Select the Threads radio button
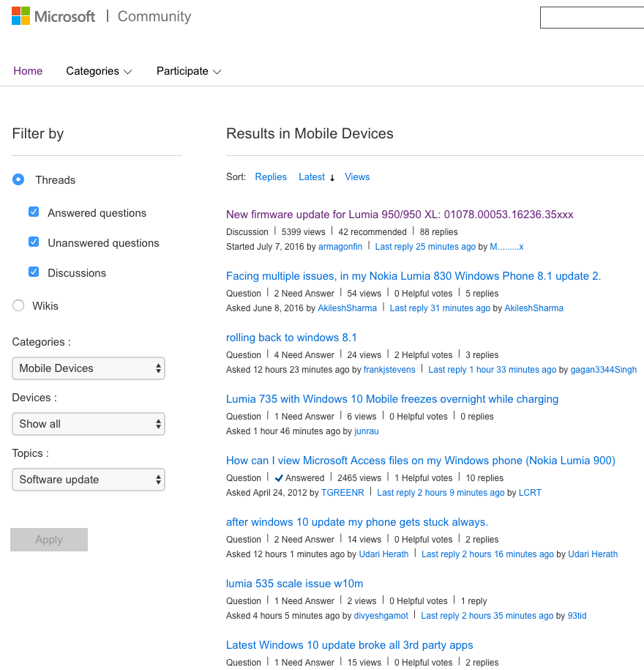 coord(18,179)
